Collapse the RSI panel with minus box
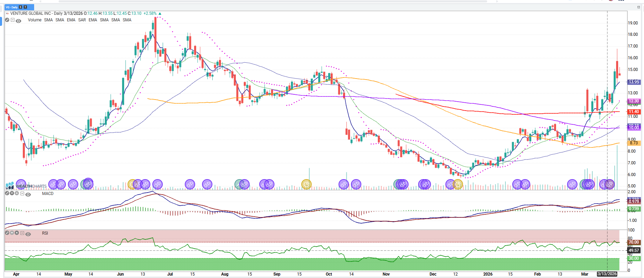Screen dimensions: 644x278 (22, 233)
